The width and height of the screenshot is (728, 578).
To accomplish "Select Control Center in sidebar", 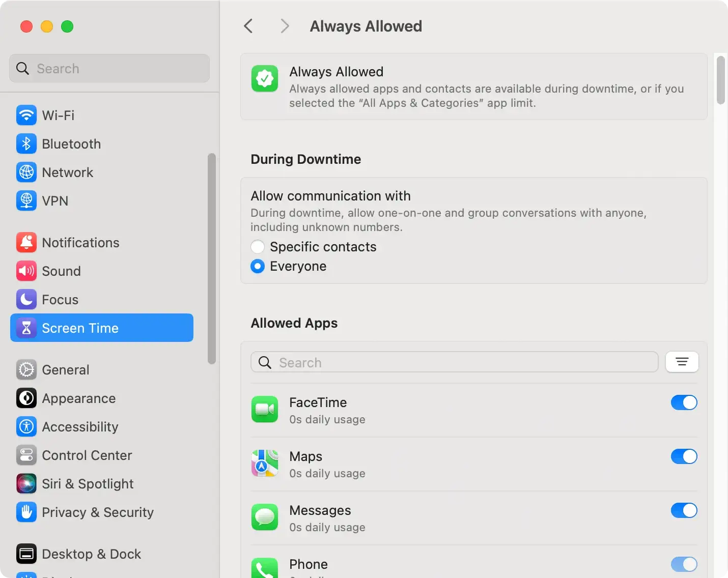I will [x=87, y=455].
